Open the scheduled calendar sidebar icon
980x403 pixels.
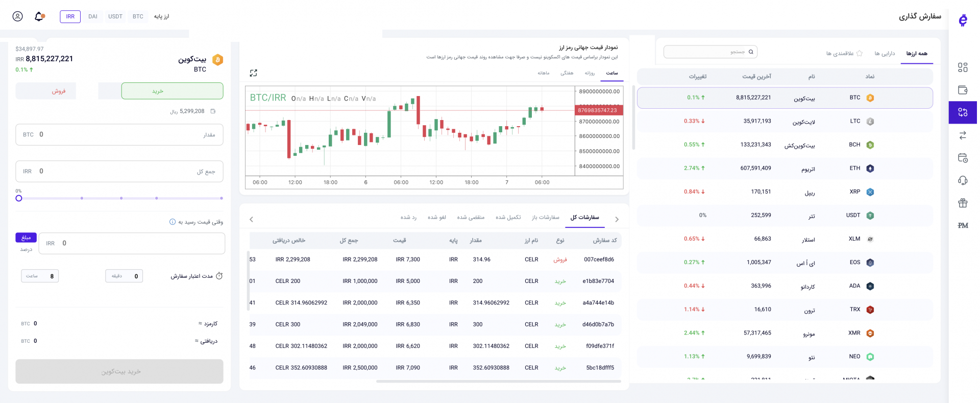963,158
